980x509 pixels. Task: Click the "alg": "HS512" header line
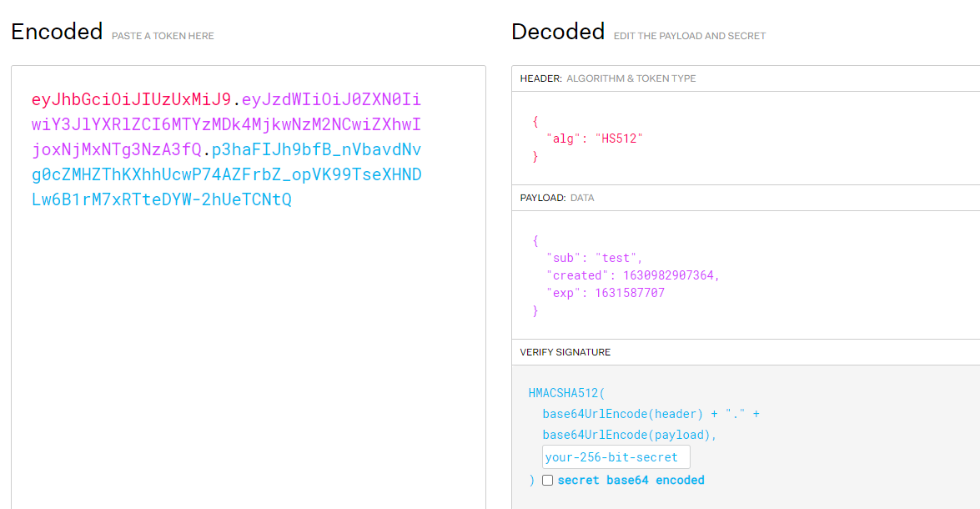[x=595, y=139]
